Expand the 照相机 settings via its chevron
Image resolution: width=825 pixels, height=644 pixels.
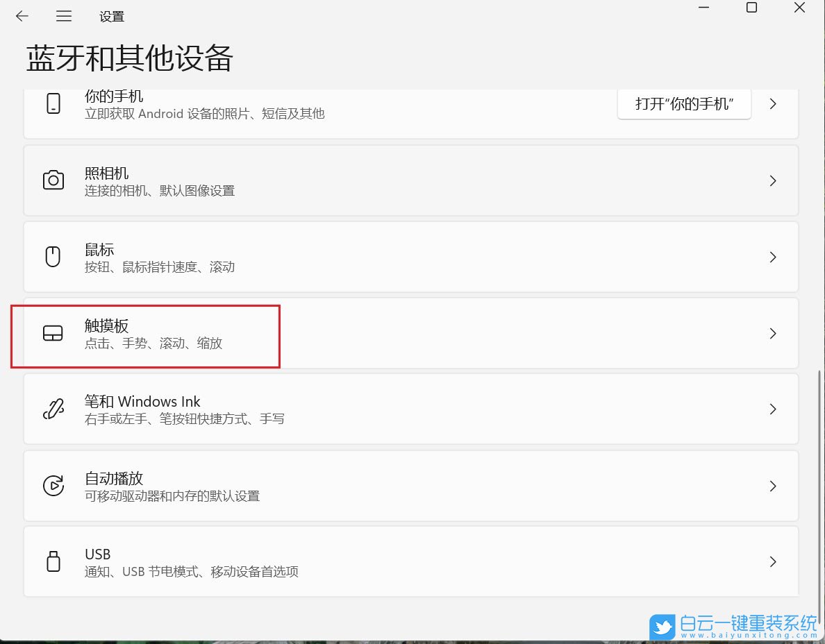click(x=773, y=180)
